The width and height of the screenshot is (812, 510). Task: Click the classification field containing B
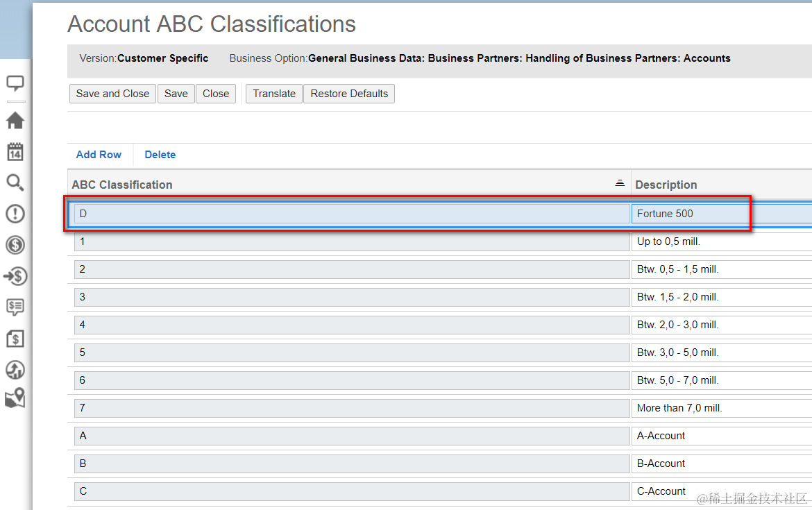coord(352,464)
